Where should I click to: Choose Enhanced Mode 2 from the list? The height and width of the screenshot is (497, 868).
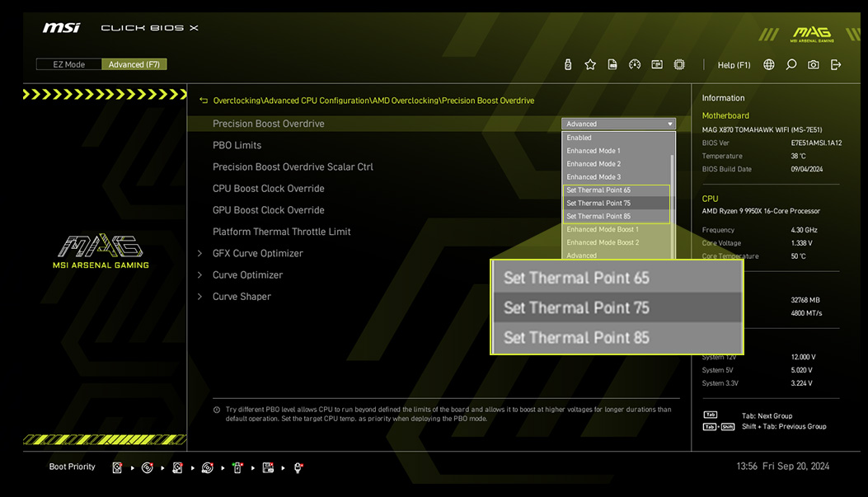pyautogui.click(x=594, y=164)
